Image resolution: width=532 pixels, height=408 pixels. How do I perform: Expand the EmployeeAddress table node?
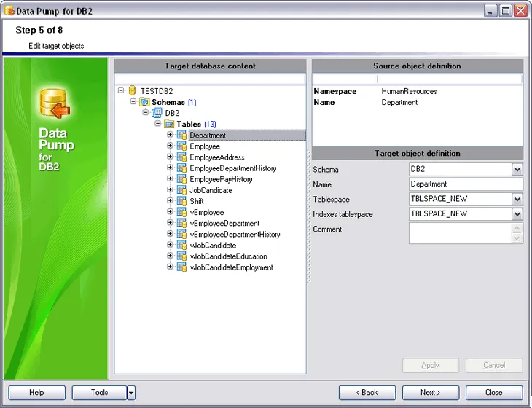[171, 157]
